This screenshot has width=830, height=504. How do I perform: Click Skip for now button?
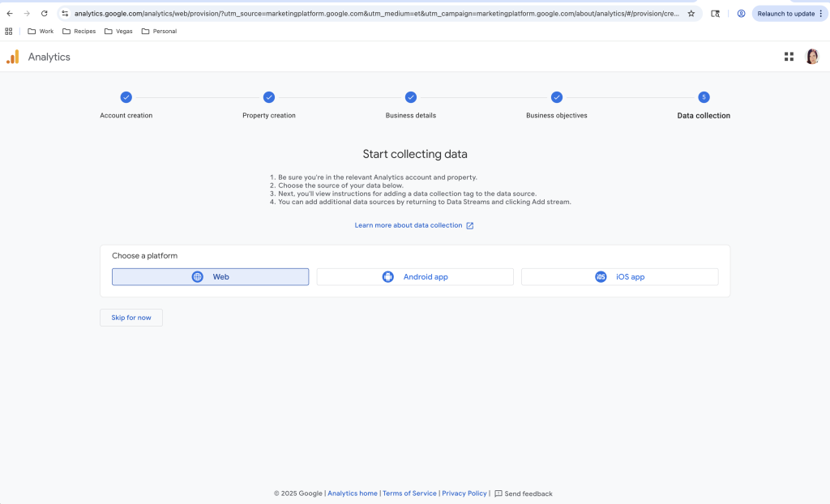(131, 318)
